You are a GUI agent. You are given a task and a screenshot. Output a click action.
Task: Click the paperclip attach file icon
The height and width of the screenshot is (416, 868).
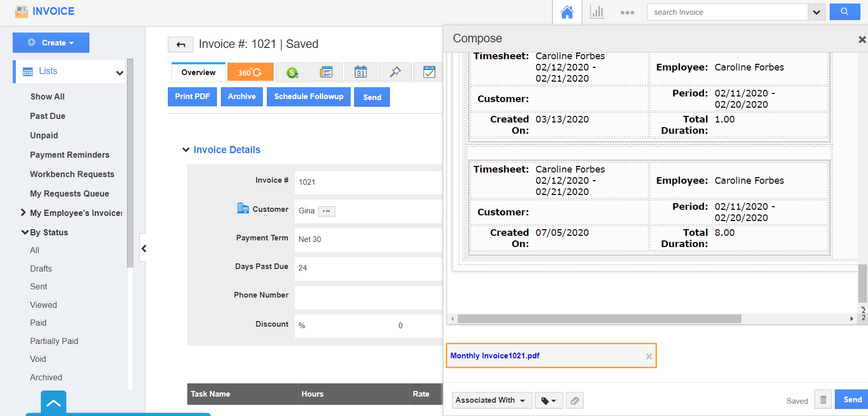click(x=575, y=401)
